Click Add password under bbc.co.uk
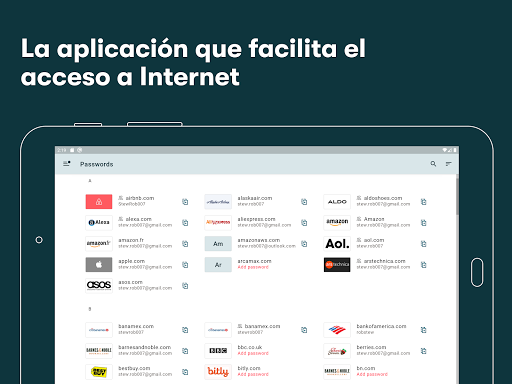The image size is (512, 384). tap(253, 353)
